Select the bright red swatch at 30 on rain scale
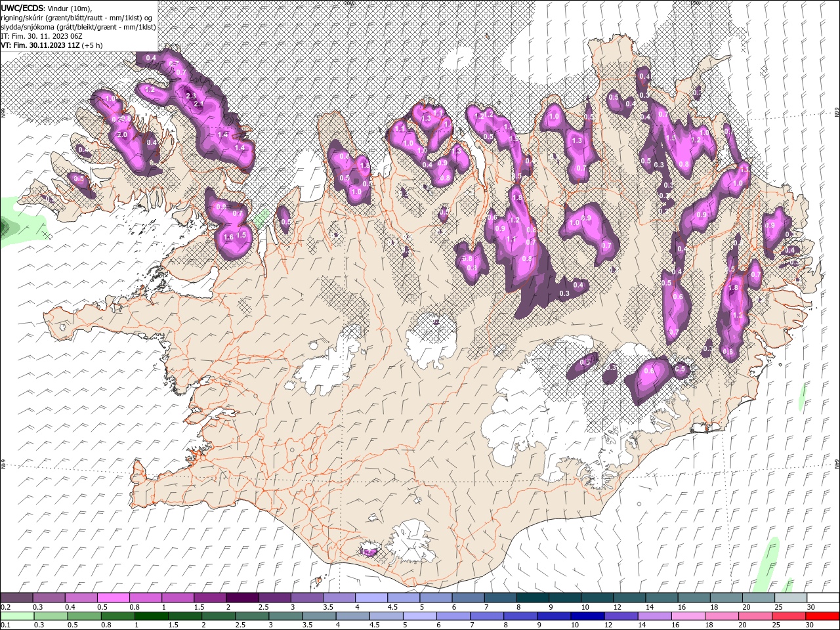Image resolution: width=840 pixels, height=630 pixels. pyautogui.click(x=822, y=616)
